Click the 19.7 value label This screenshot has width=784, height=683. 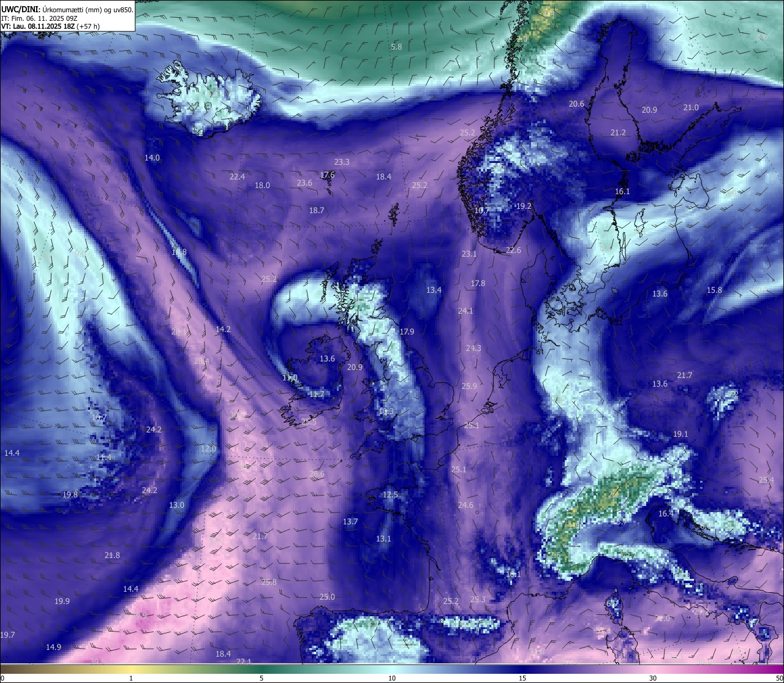(x=7, y=635)
